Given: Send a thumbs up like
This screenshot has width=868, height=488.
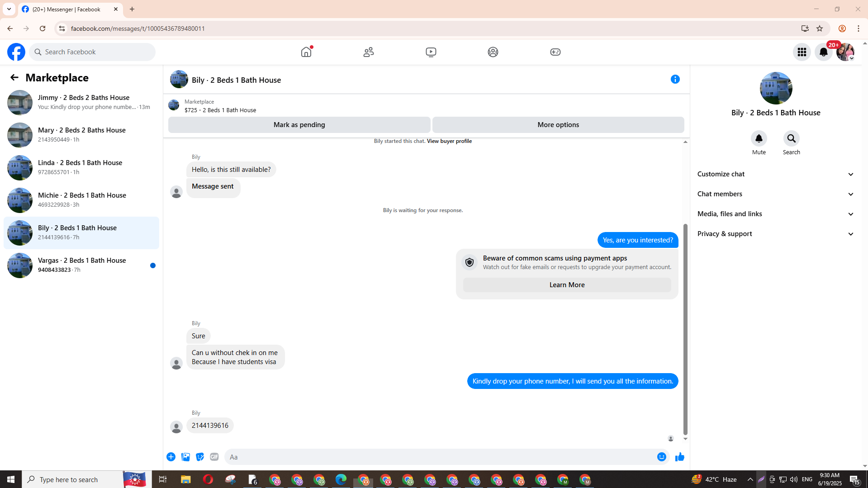Looking at the screenshot, I should pyautogui.click(x=679, y=457).
